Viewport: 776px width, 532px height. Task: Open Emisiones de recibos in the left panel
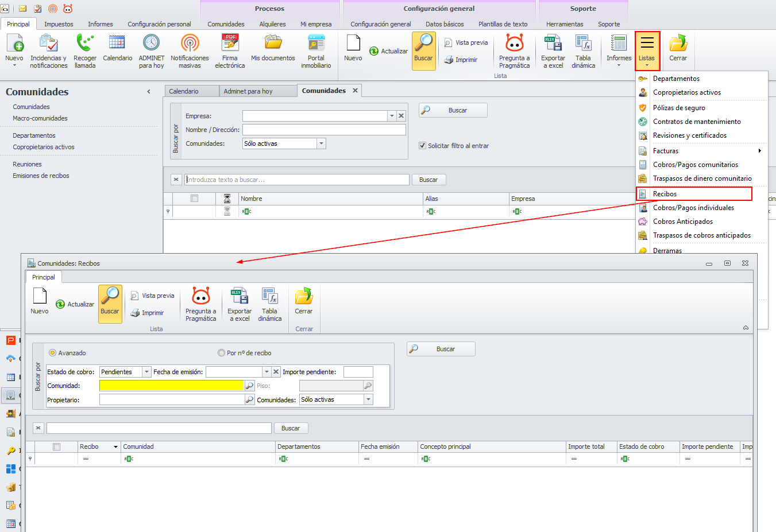41,176
